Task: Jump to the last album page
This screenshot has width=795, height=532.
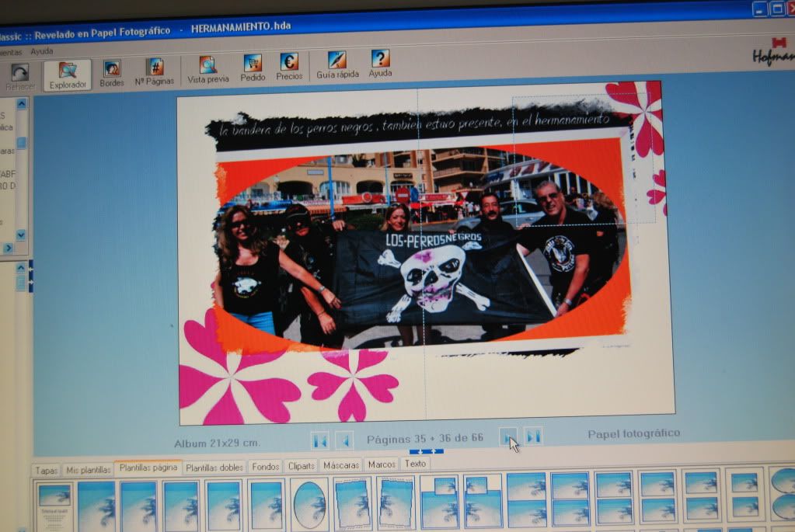Action: pyautogui.click(x=533, y=435)
